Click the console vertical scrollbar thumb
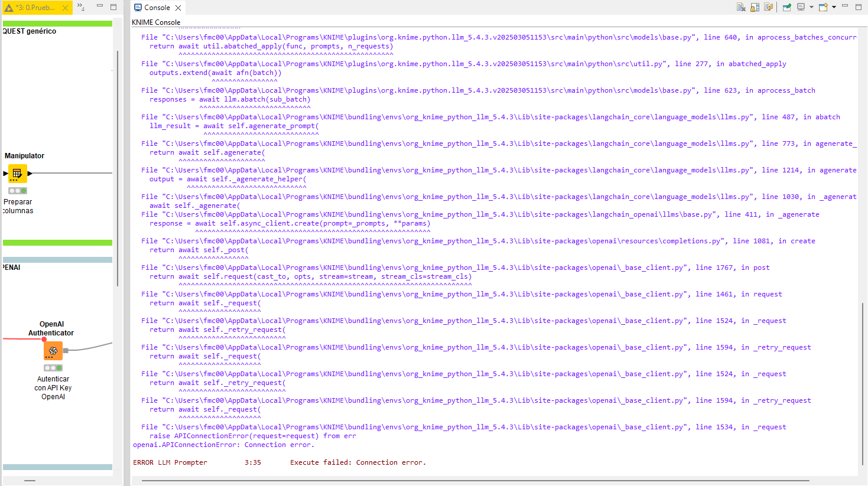This screenshot has height=486, width=868. point(863,384)
